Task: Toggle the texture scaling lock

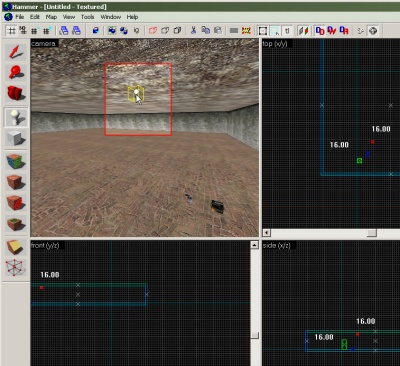Action: [x=303, y=31]
